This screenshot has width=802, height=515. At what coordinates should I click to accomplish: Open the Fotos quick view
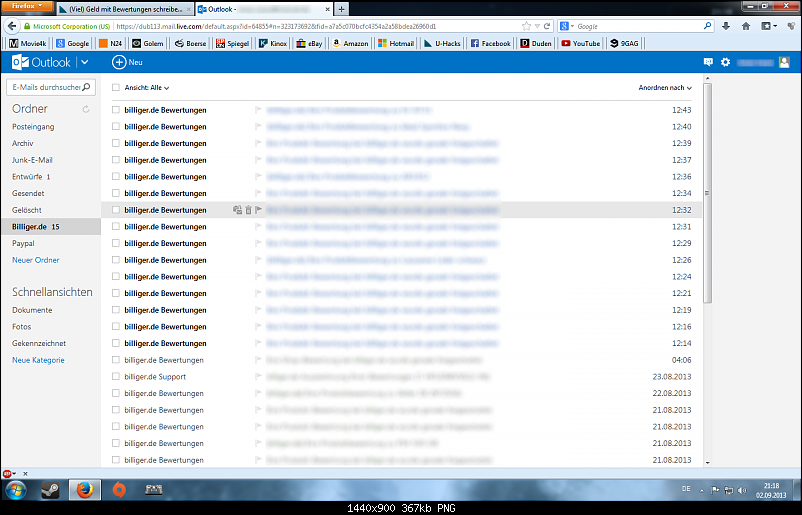tap(21, 326)
